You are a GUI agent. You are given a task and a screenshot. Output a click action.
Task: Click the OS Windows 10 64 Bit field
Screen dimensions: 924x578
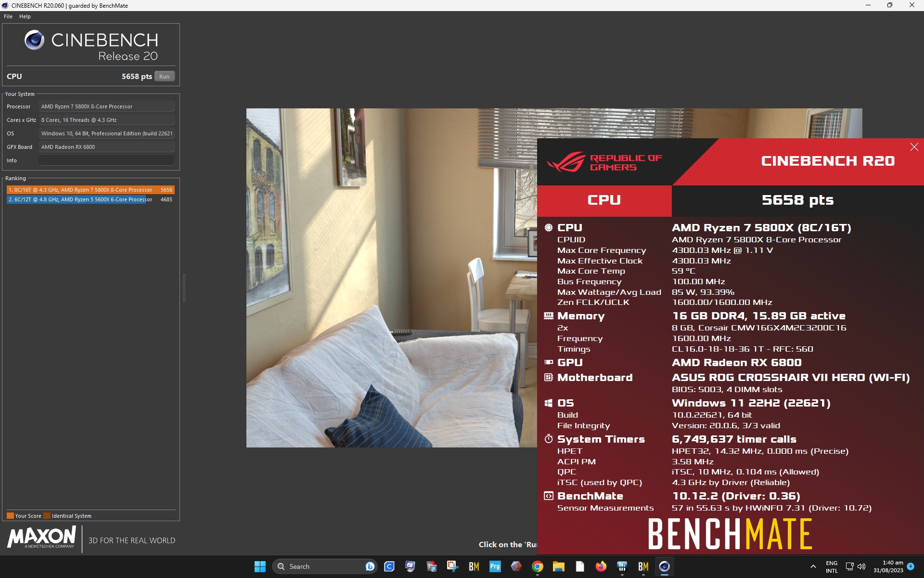pyautogui.click(x=106, y=133)
